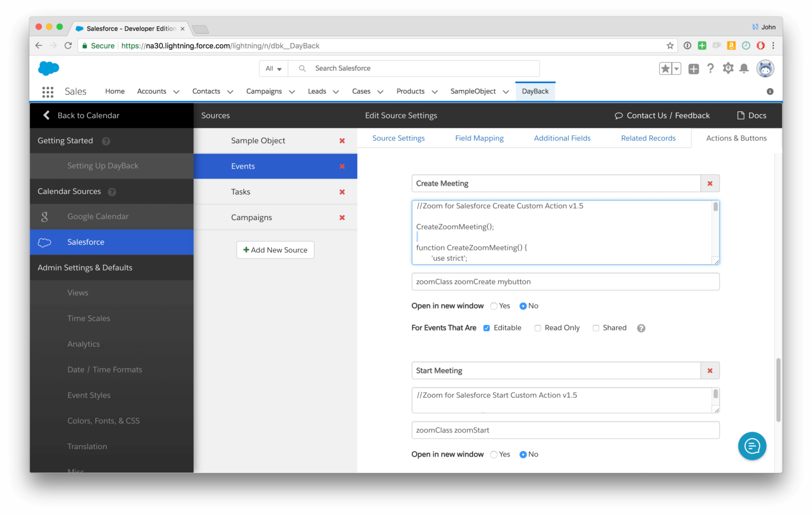Select the Google Calendar source icon in sidebar
Screen dimensions: 812x515
44,217
